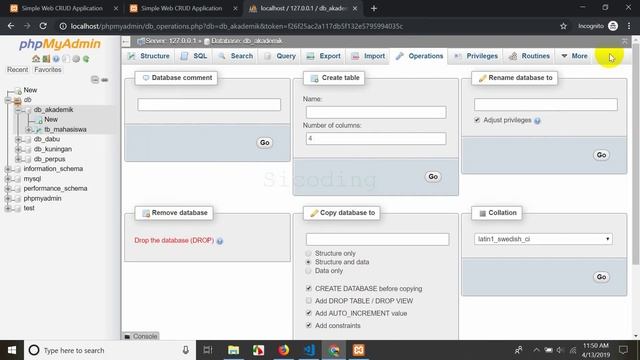This screenshot has width=640, height=360.
Task: Click the collapse all navigation tree icon
Action: 95,80
